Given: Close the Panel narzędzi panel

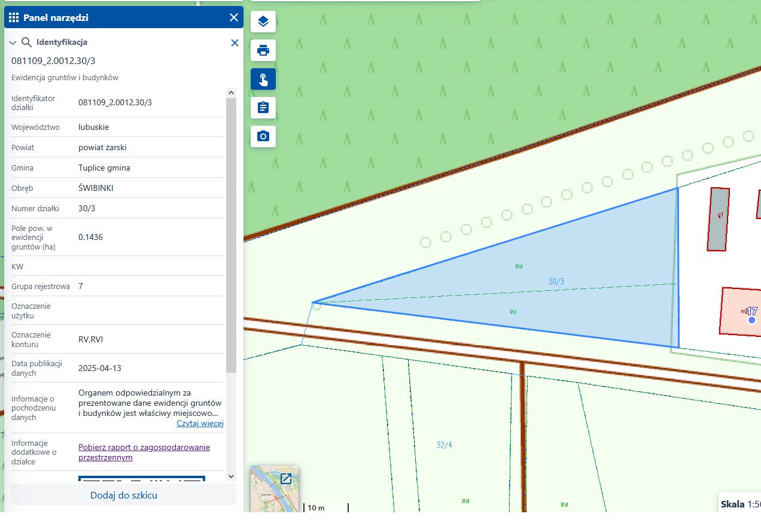Looking at the screenshot, I should [x=233, y=18].
